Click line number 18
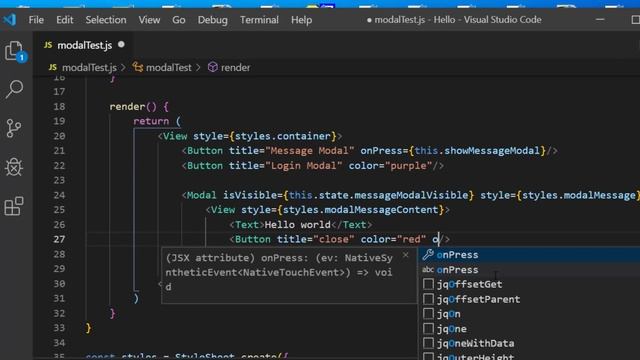640x360 pixels. pyautogui.click(x=59, y=107)
